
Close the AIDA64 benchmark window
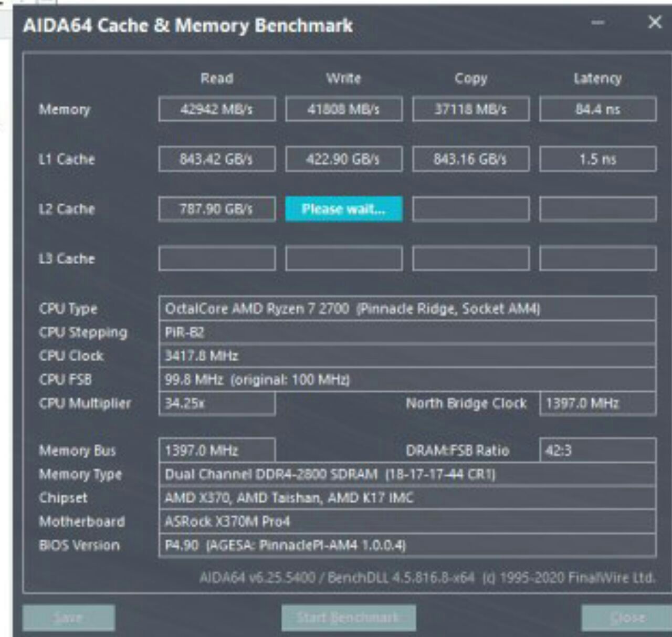point(655,22)
